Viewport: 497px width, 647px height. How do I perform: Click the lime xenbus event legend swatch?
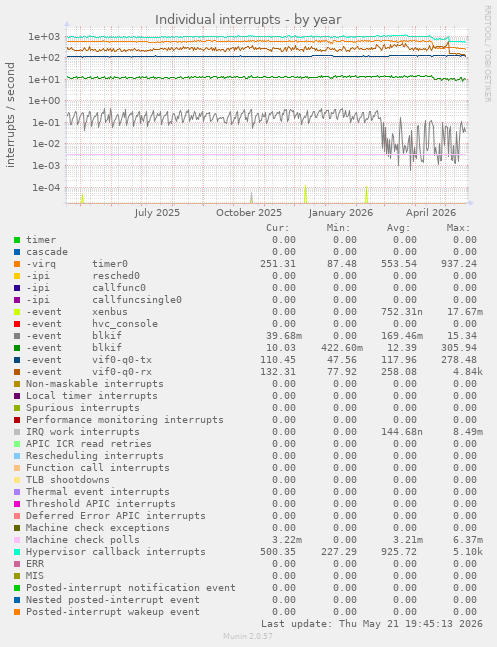click(17, 312)
